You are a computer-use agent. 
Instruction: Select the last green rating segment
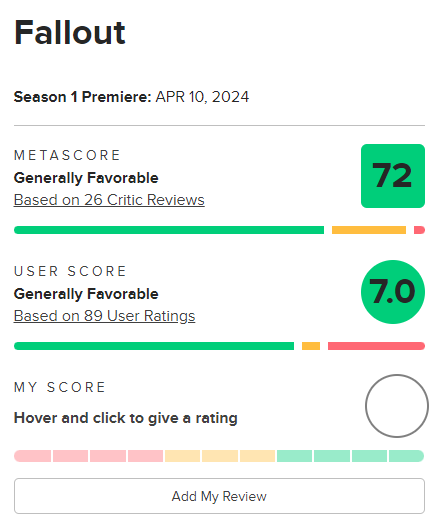(x=406, y=456)
